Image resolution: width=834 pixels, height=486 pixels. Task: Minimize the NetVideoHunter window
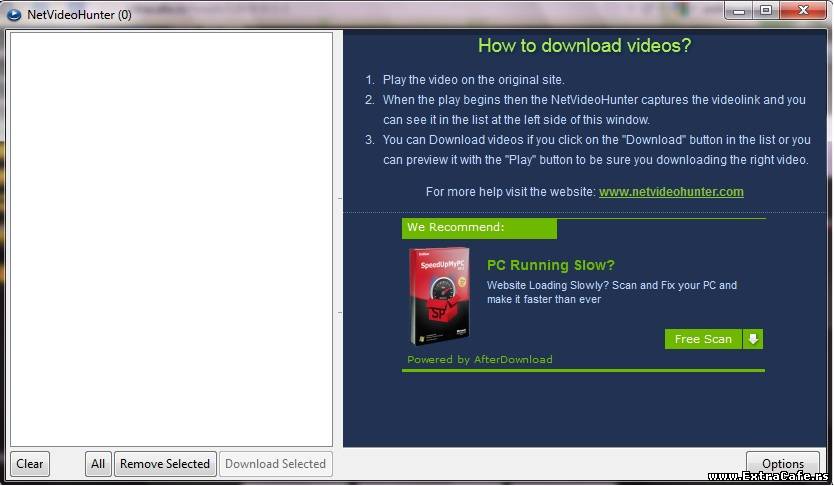743,10
